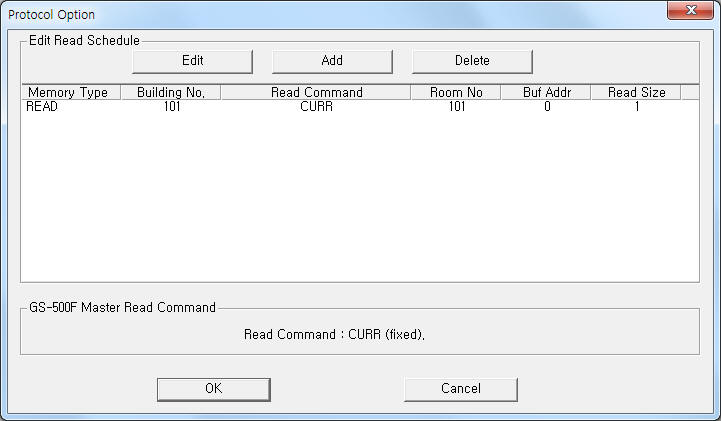This screenshot has width=721, height=421.
Task: Click the empty area of the schedule list
Action: click(x=360, y=200)
